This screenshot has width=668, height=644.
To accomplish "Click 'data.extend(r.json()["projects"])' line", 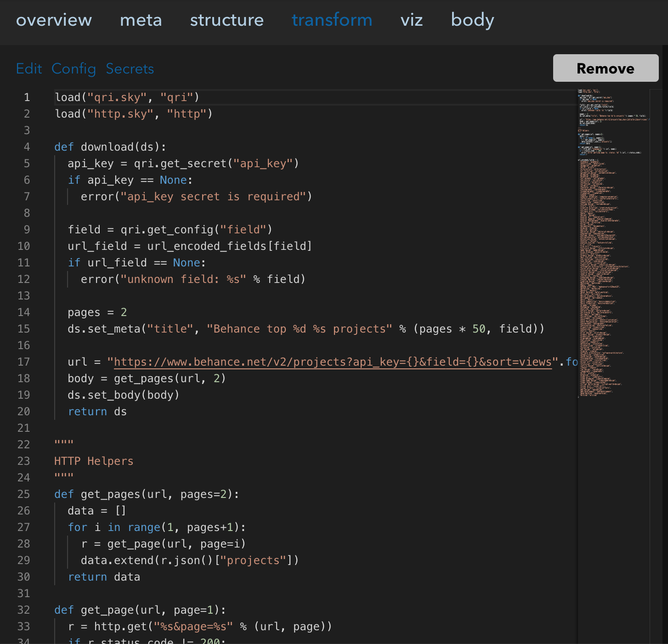I will coord(190,560).
